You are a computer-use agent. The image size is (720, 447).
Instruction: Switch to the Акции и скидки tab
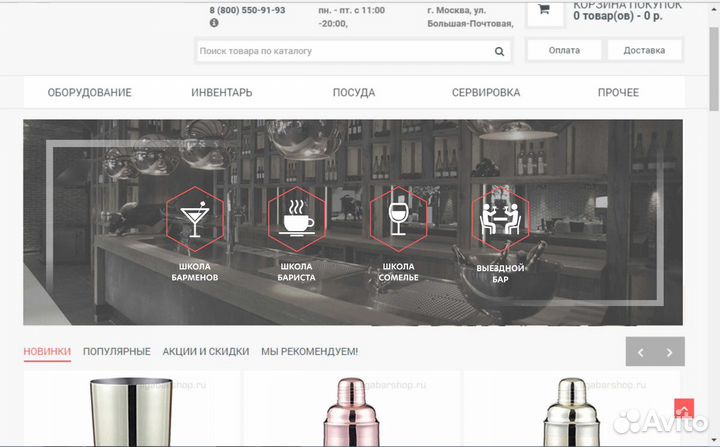tap(205, 352)
